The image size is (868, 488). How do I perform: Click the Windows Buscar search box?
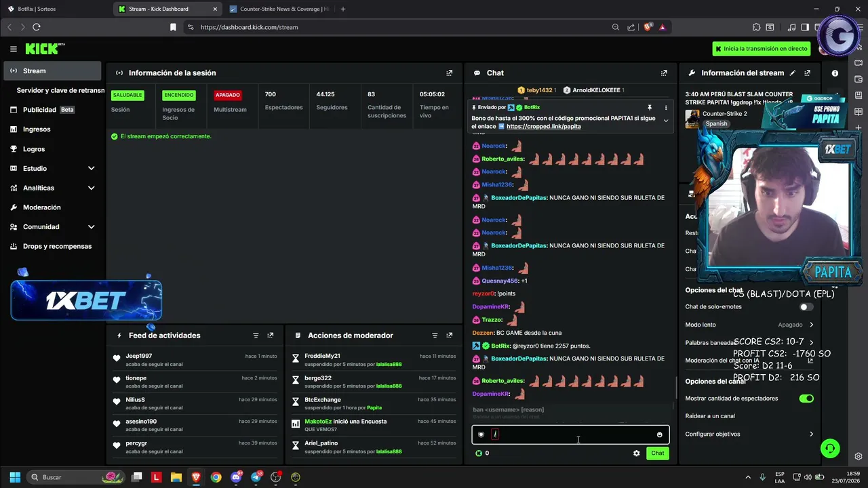tap(76, 477)
